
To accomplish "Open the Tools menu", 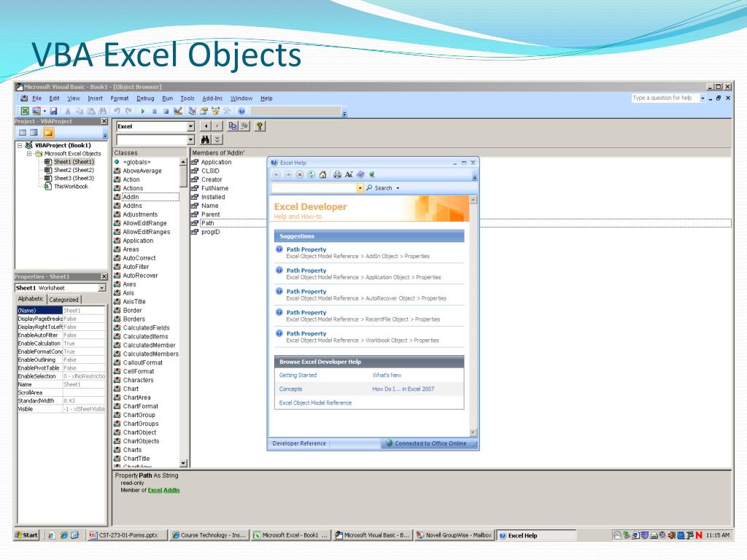I will pyautogui.click(x=187, y=98).
